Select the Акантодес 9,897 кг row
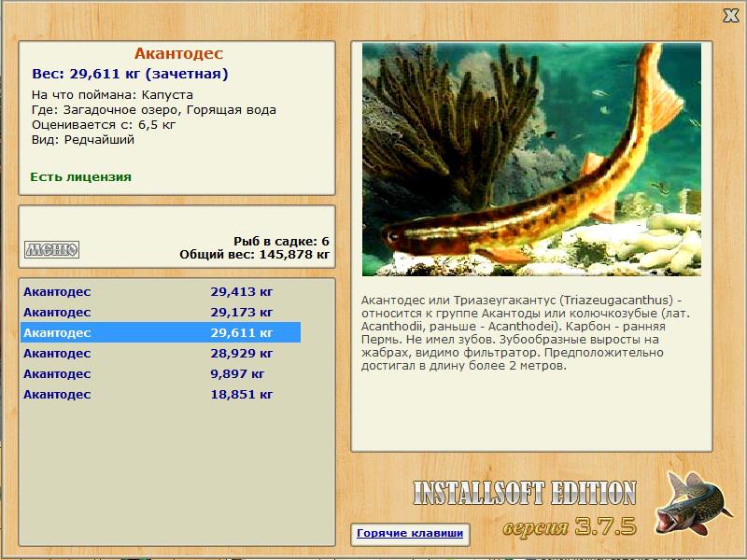The image size is (747, 560). (x=161, y=374)
